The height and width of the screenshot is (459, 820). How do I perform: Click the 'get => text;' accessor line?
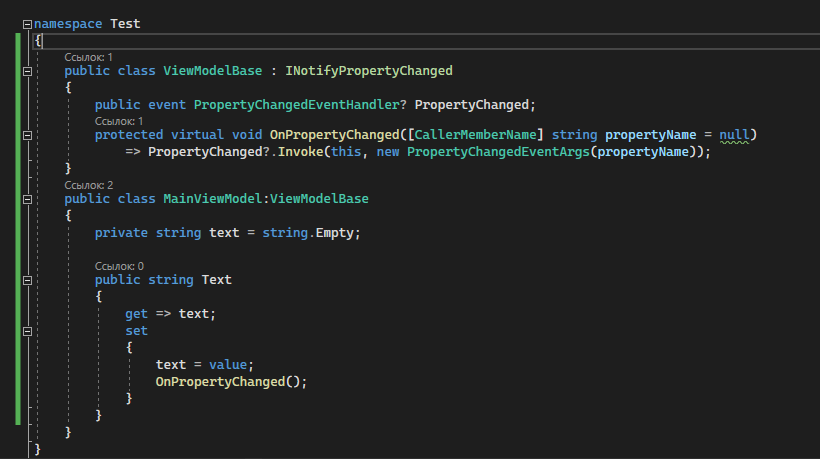point(170,314)
